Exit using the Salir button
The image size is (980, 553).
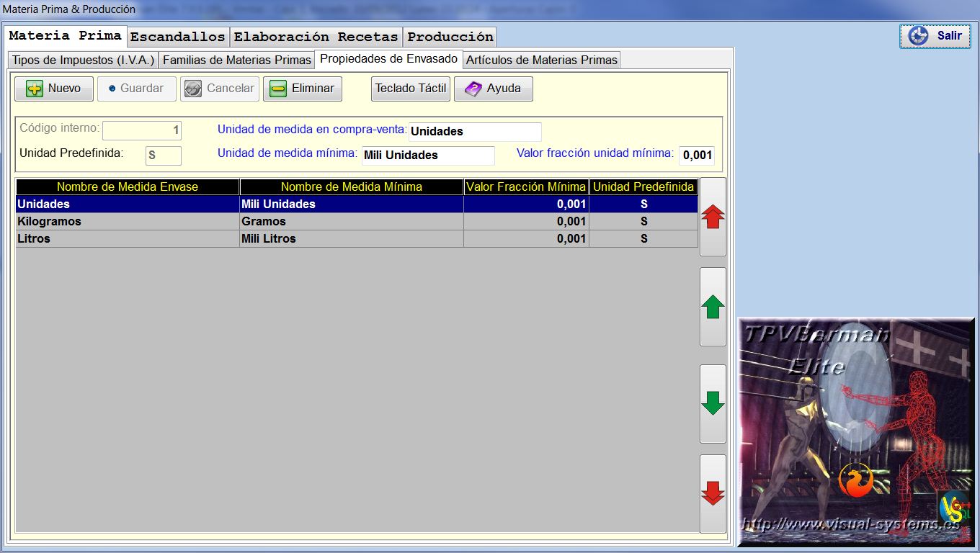click(935, 36)
